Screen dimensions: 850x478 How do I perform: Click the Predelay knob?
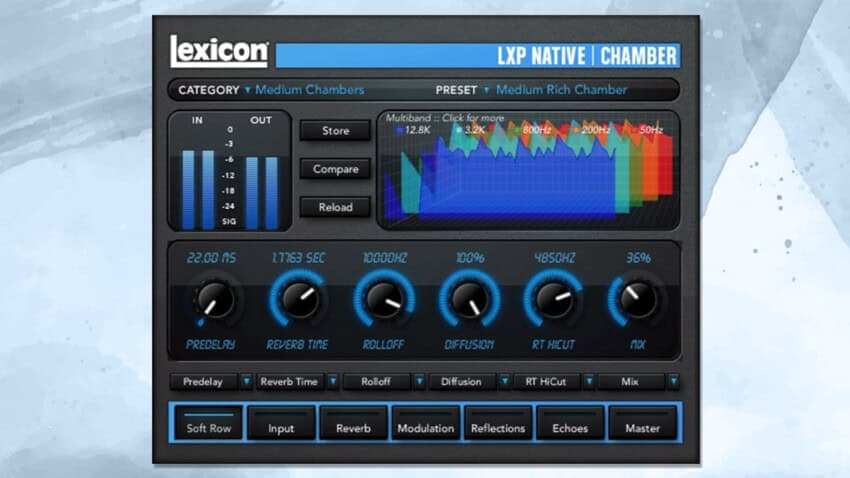pyautogui.click(x=214, y=300)
